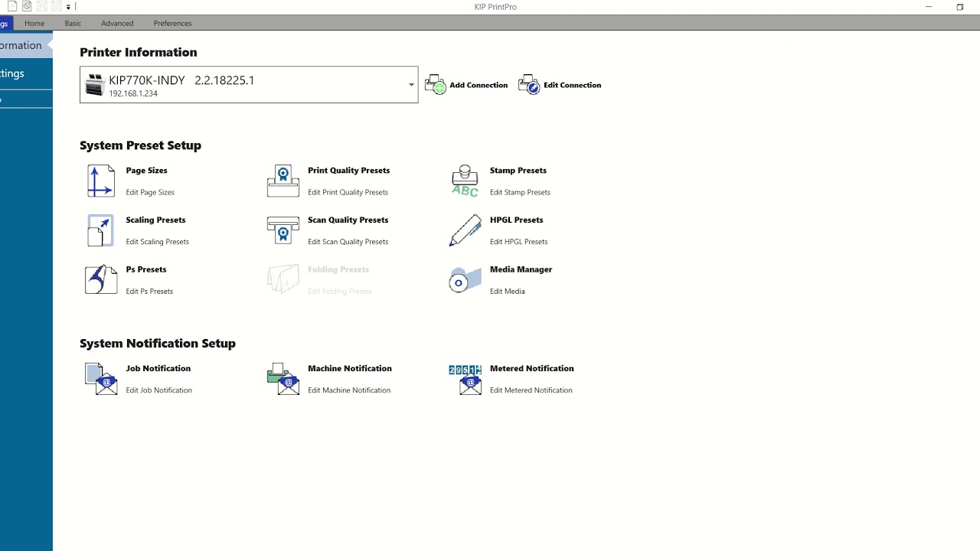980x551 pixels.
Task: Click the System Preset Setup heading
Action: click(x=140, y=145)
